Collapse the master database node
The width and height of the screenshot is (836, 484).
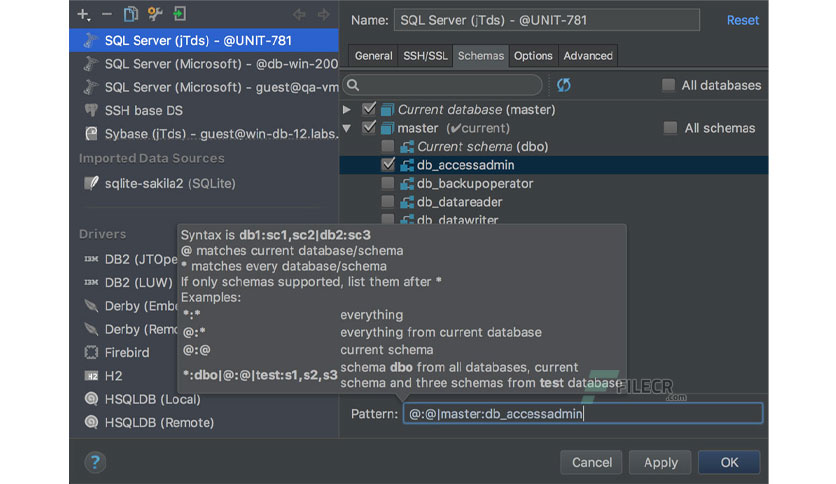click(x=347, y=128)
